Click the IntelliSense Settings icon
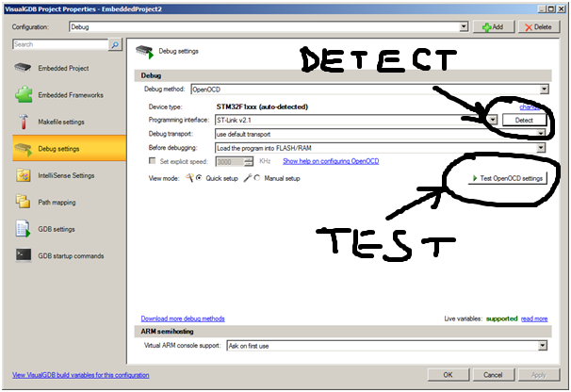This screenshot has height=392, width=571. pos(24,175)
